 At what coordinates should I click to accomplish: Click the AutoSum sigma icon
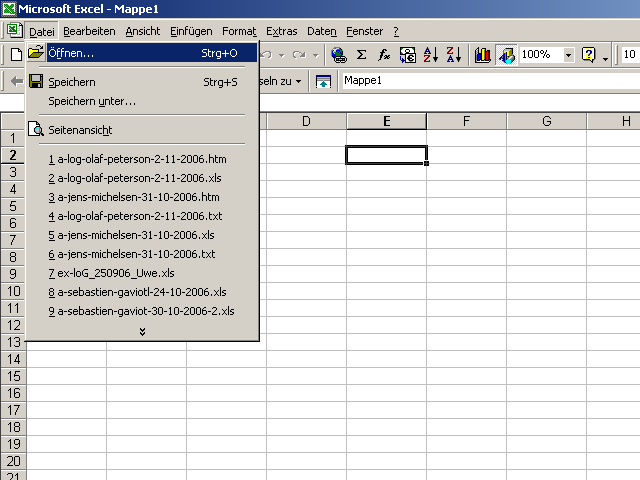click(x=361, y=55)
